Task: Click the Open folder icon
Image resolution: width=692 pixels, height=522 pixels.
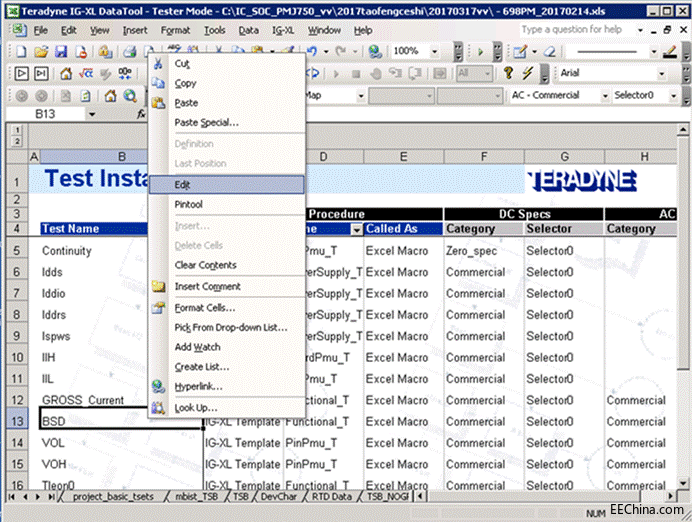Action: 41,52
